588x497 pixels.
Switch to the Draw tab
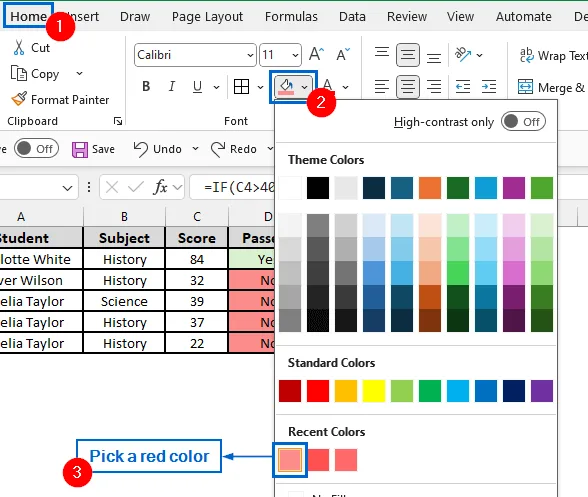(135, 17)
